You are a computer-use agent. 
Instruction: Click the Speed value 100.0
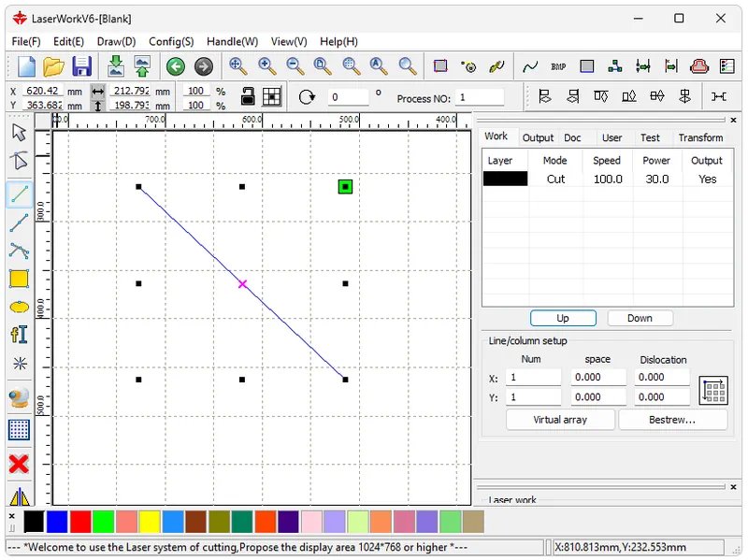pyautogui.click(x=607, y=179)
